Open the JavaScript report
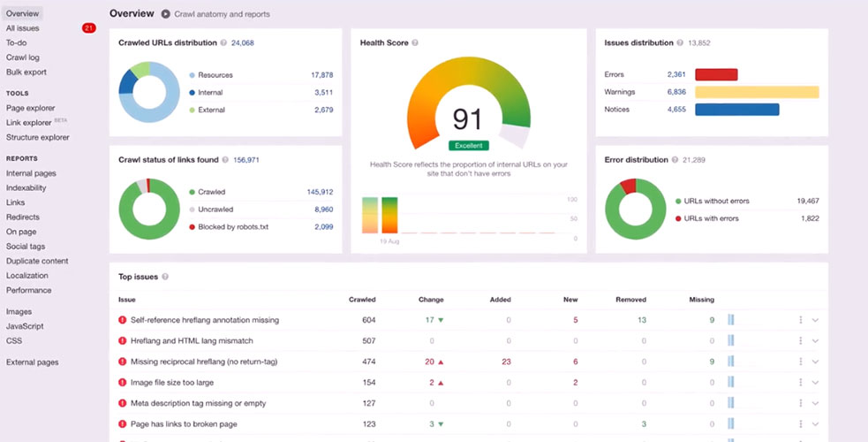 [25, 326]
